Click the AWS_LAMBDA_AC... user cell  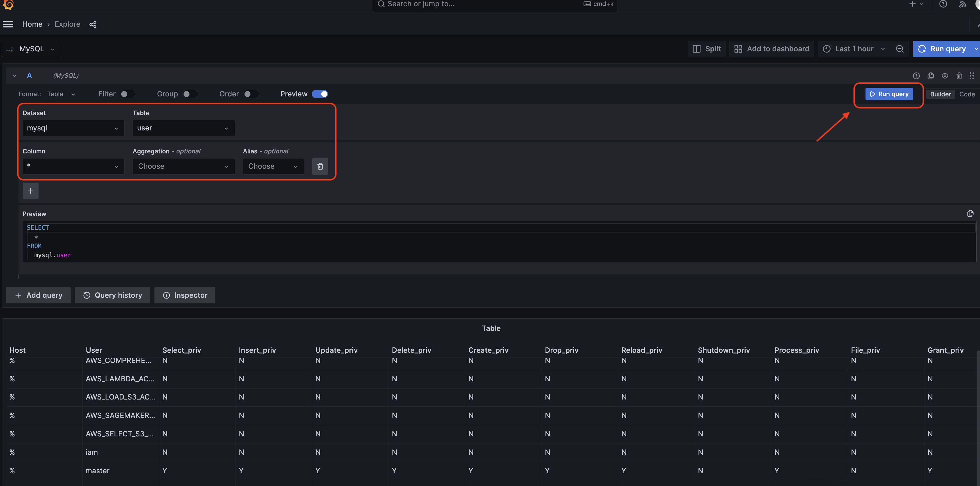120,379
